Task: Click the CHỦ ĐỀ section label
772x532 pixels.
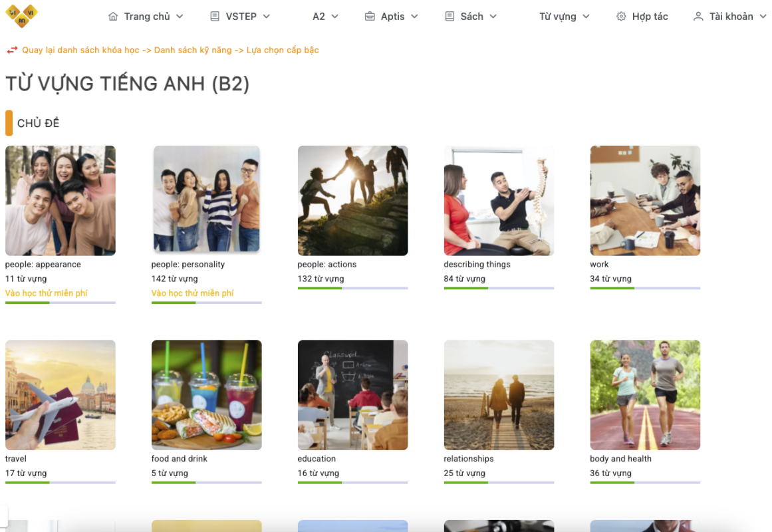Action: point(38,123)
